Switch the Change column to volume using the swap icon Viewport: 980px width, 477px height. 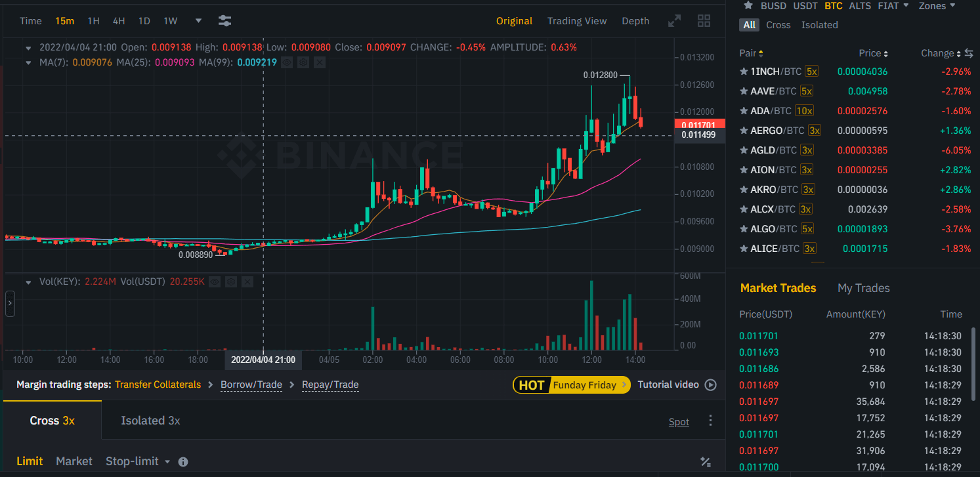[x=969, y=53]
